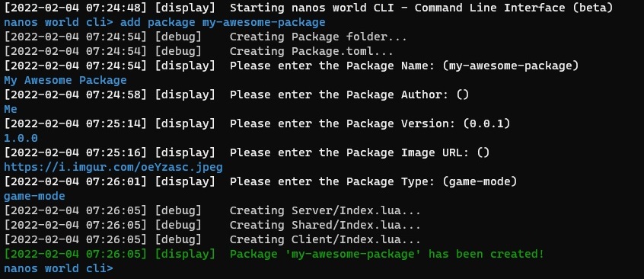This screenshot has height=279, width=644.
Task: Click the empty nanos world cli prompt
Action: (59, 269)
